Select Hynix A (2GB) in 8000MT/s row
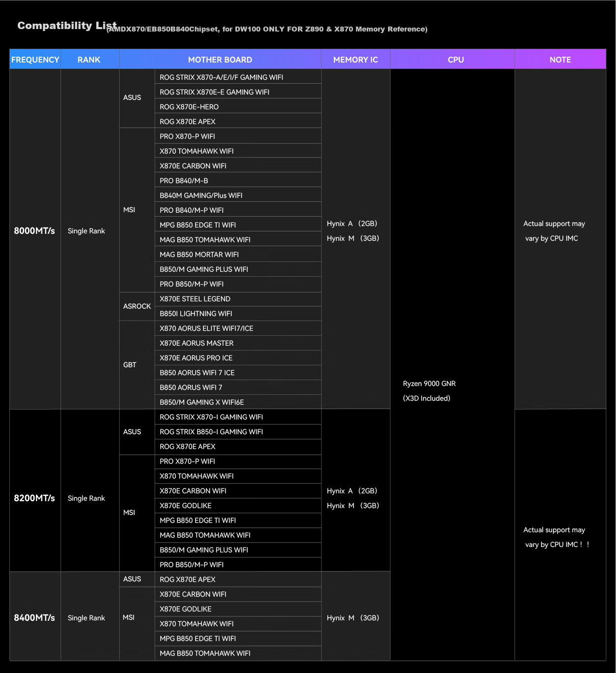The width and height of the screenshot is (616, 673). pos(352,224)
